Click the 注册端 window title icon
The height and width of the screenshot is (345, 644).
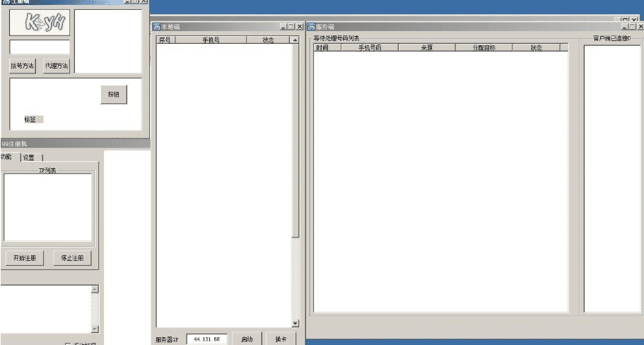pyautogui.click(x=5, y=2)
